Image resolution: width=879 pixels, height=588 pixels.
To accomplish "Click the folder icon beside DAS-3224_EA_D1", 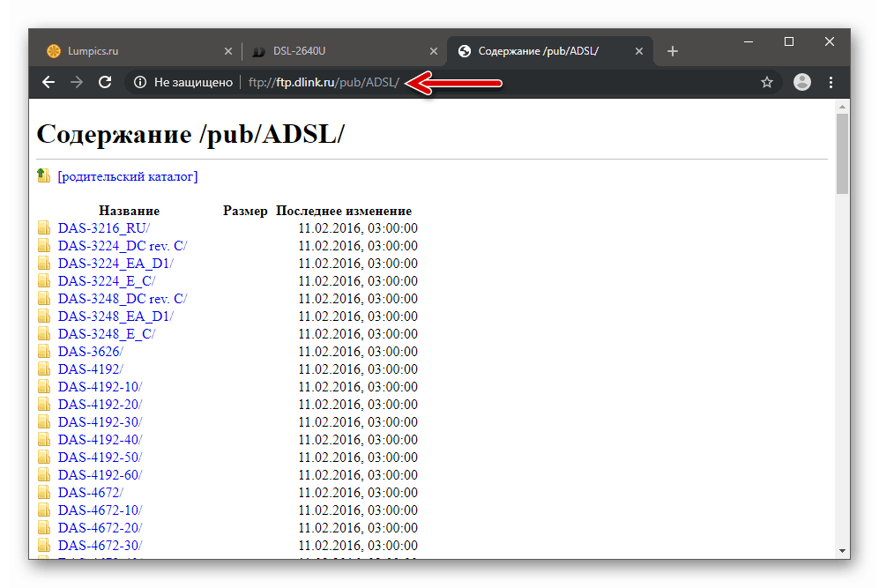I will (44, 263).
